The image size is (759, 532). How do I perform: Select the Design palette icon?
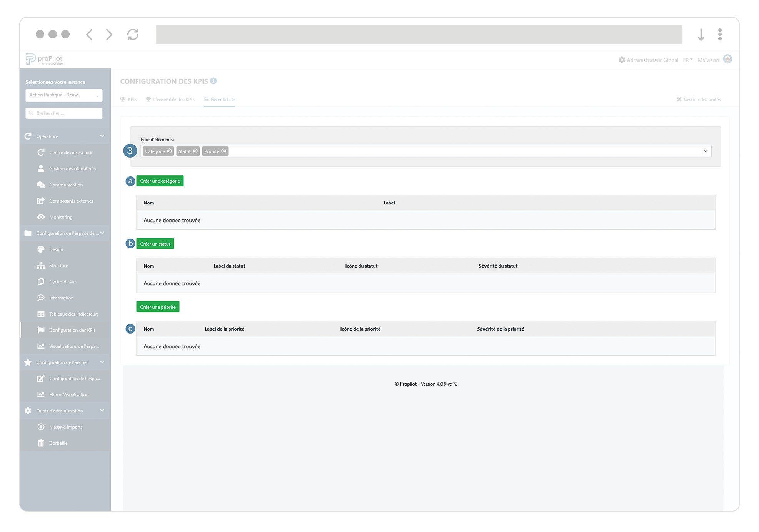click(41, 249)
